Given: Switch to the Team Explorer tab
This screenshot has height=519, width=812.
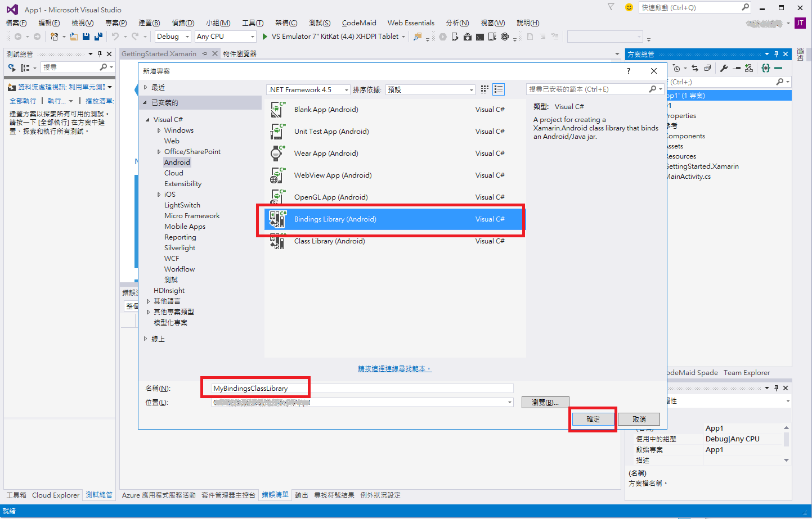Looking at the screenshot, I should coord(746,373).
